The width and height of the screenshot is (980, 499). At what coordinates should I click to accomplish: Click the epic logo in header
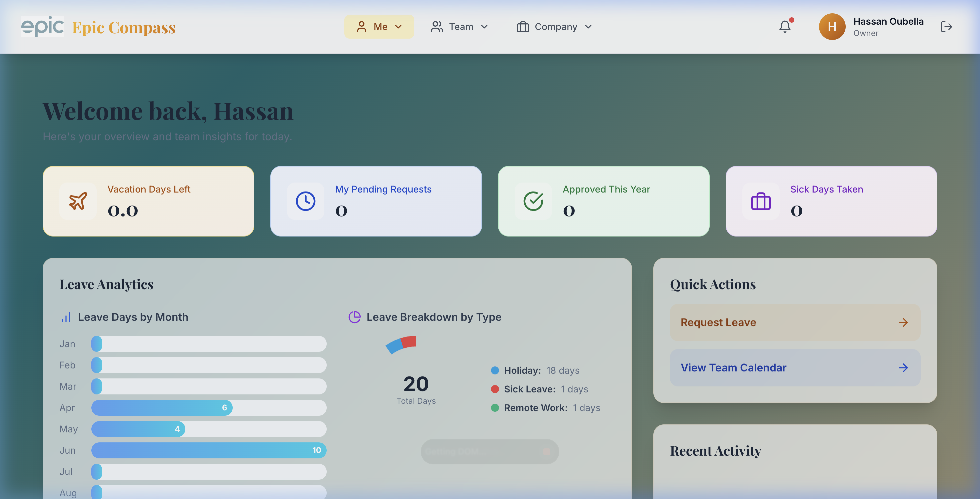tap(42, 27)
